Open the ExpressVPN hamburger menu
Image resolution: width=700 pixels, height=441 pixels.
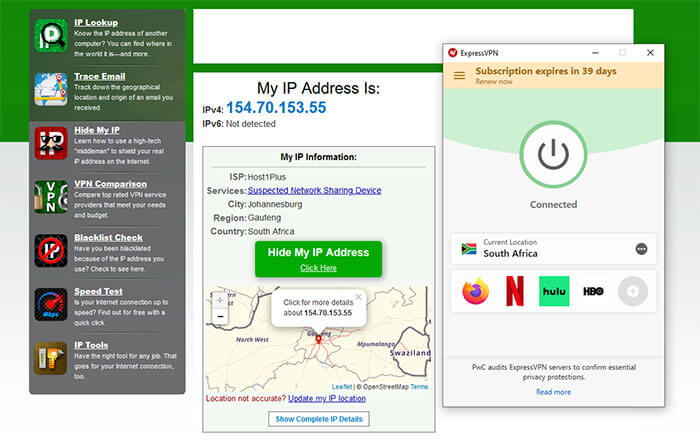(459, 75)
